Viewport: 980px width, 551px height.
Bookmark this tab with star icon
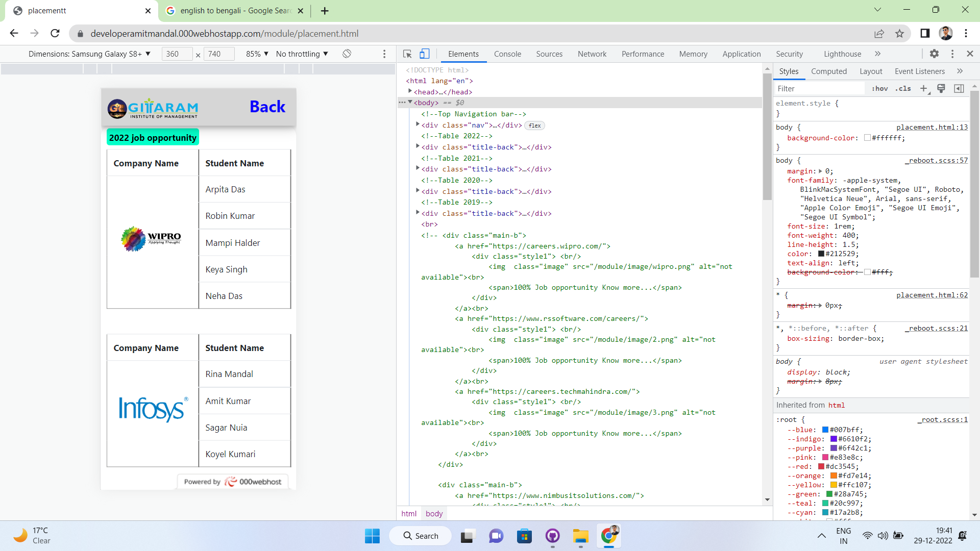pos(899,34)
